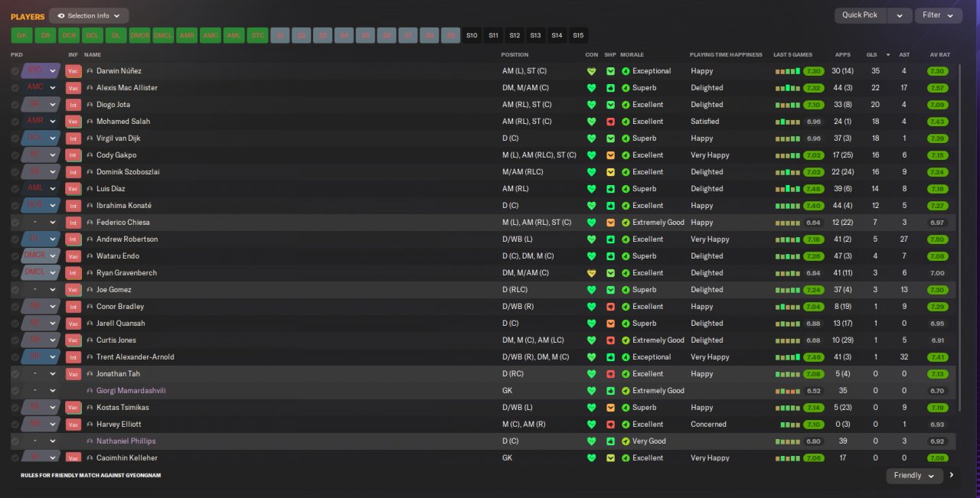980x498 pixels.
Task: Click Alexis Mac Allister's morale arrow icon
Action: click(626, 88)
